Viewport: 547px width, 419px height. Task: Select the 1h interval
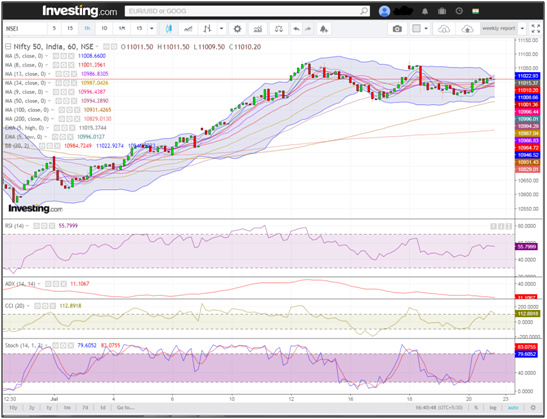pos(87,29)
